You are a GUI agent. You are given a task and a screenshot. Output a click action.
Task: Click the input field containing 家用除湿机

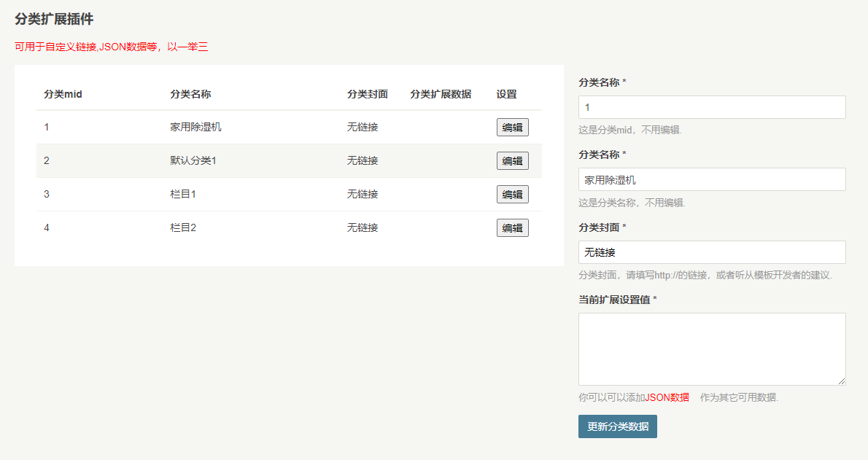pos(711,180)
